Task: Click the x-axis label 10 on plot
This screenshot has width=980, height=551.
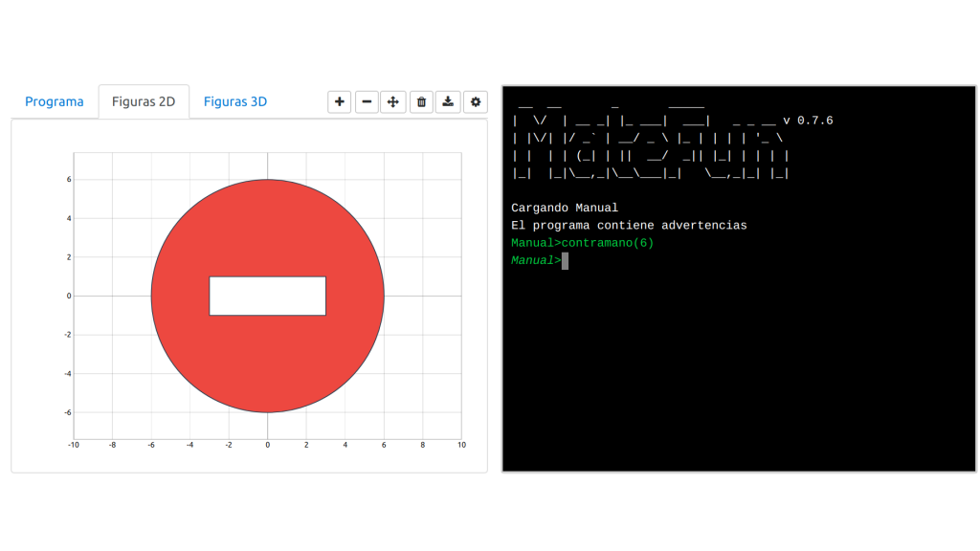Action: 461,445
